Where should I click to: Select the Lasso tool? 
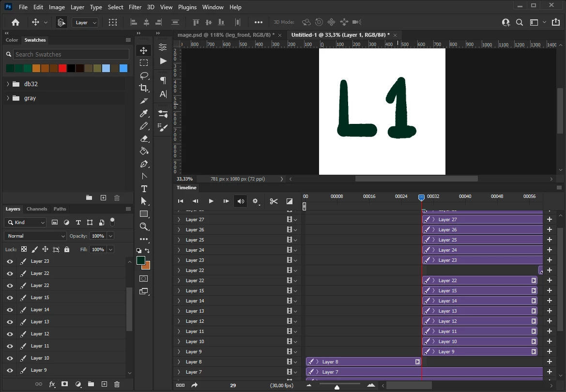pyautogui.click(x=144, y=75)
